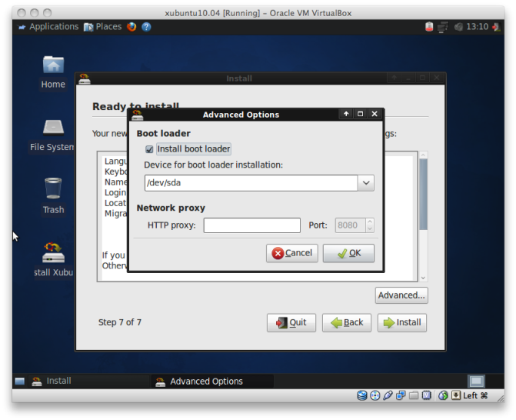
Task: Open the help icon in the panel
Action: click(146, 27)
